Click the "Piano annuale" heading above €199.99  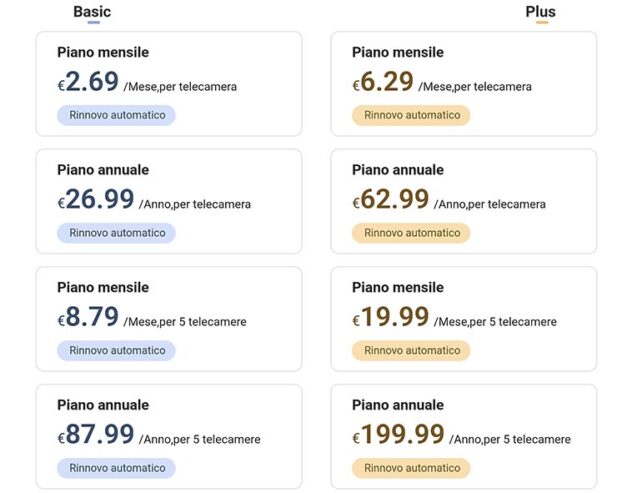tap(398, 405)
